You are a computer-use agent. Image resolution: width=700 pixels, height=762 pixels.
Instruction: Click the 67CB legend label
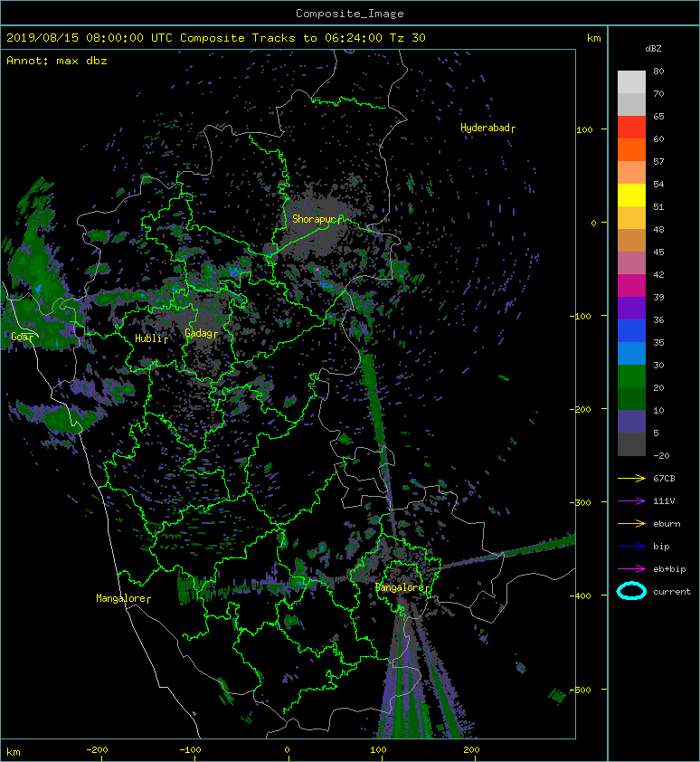click(x=664, y=478)
